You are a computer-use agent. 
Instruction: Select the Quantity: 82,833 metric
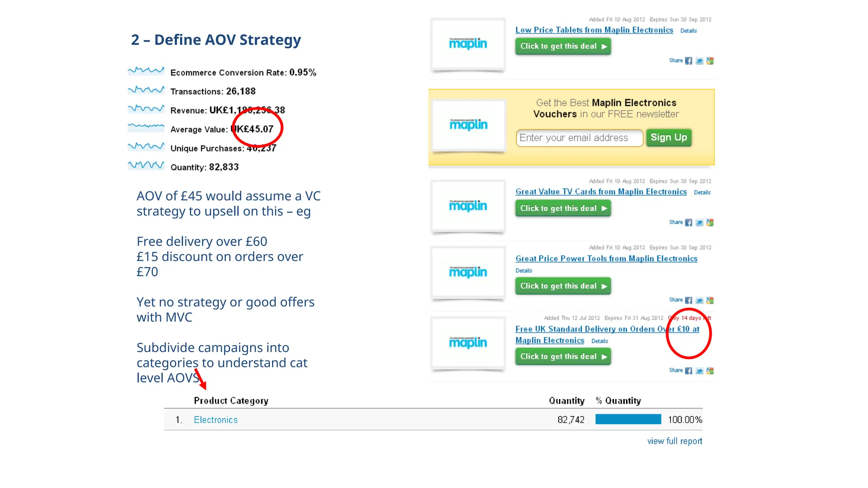click(x=205, y=167)
